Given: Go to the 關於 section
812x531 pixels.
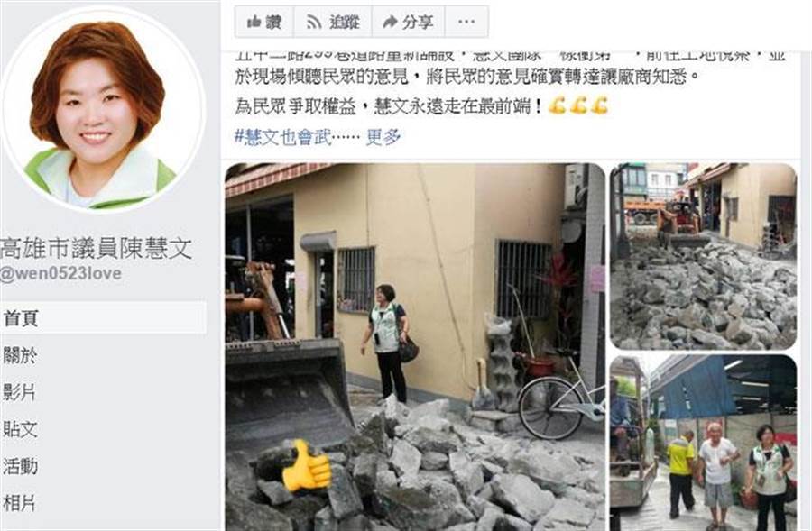Looking at the screenshot, I should point(20,355).
